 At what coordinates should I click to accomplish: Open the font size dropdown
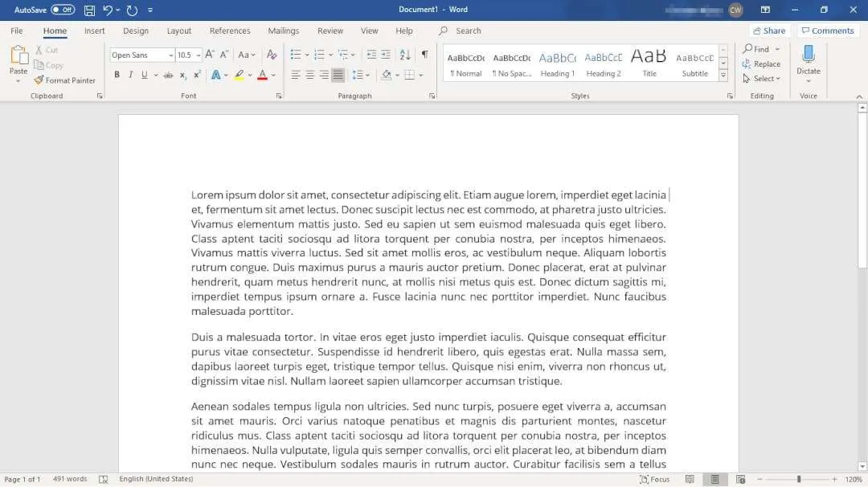pos(199,55)
